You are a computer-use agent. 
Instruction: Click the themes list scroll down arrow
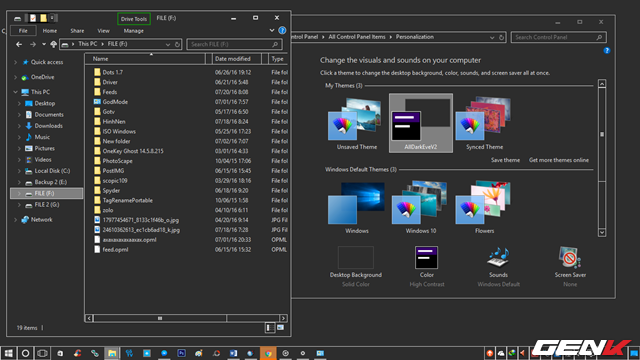click(x=602, y=232)
